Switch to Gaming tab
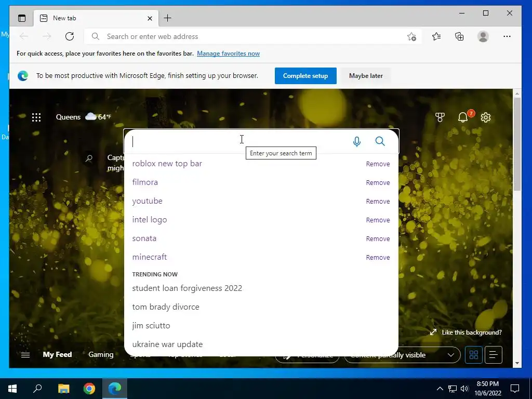Image resolution: width=532 pixels, height=399 pixels. [x=101, y=354]
